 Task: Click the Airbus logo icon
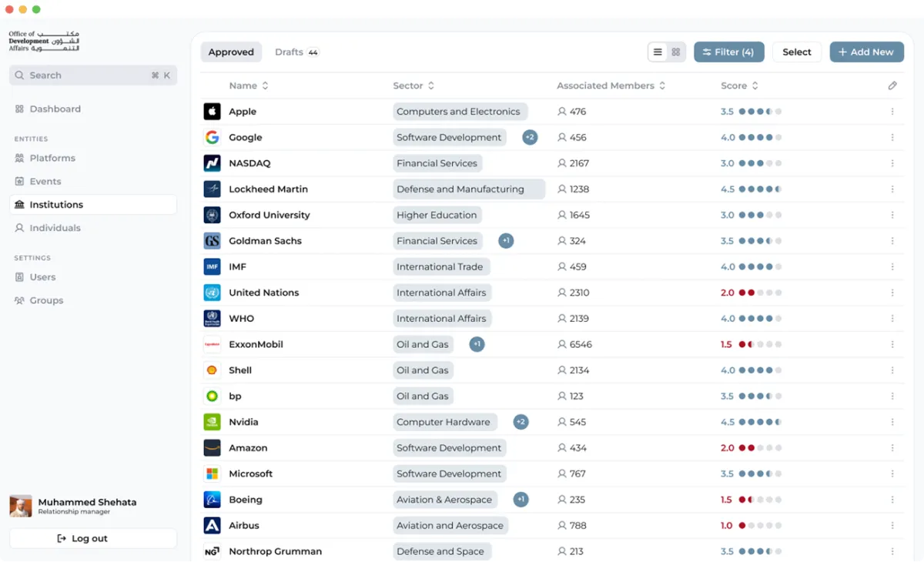click(x=212, y=526)
